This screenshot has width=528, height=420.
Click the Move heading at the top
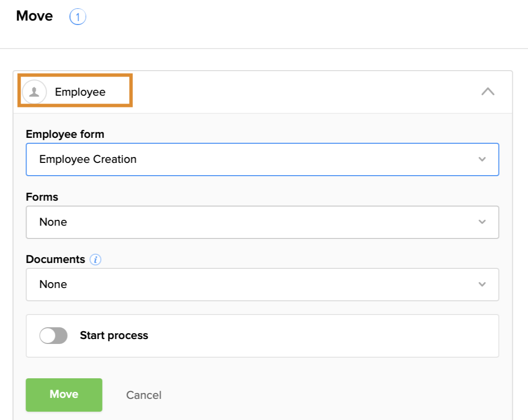pyautogui.click(x=34, y=16)
